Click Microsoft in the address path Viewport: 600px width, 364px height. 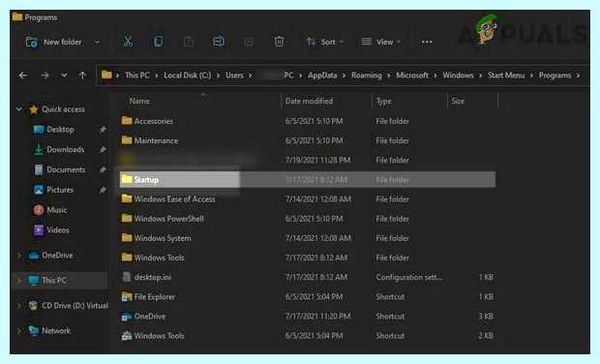click(412, 75)
